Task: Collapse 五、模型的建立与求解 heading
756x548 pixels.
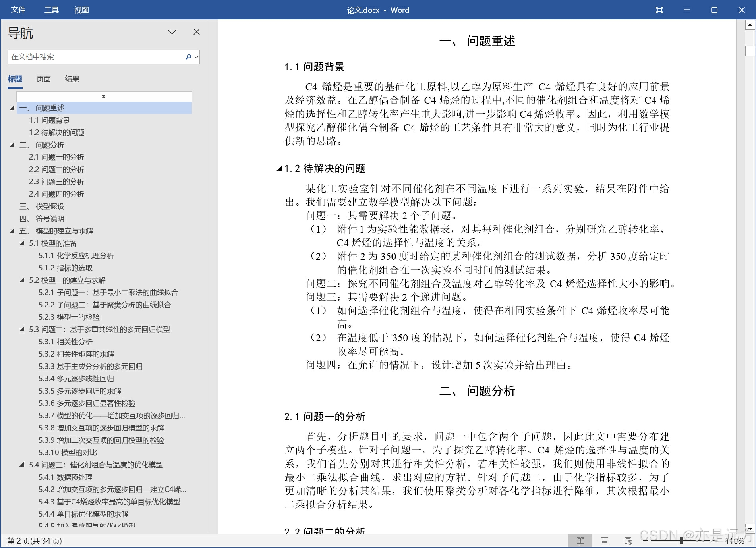Action: [12, 231]
